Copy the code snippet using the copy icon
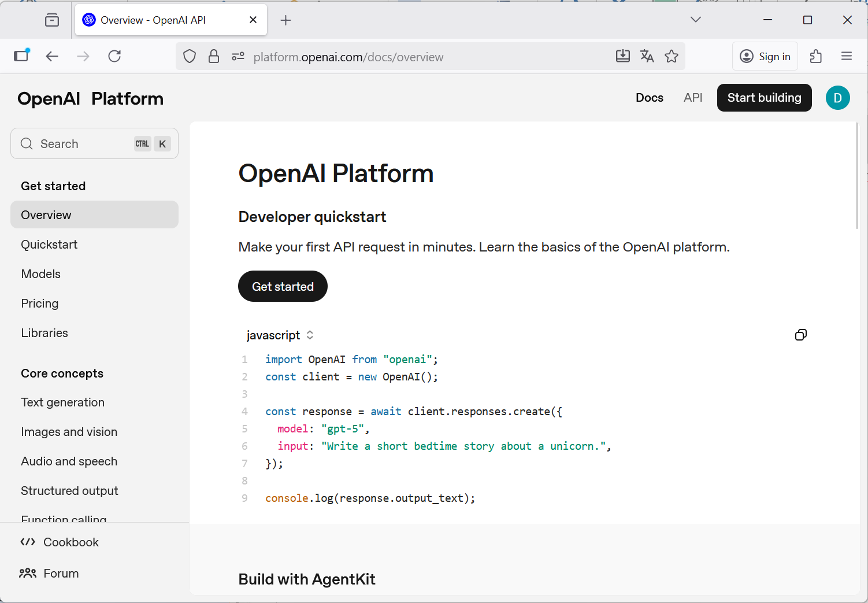Screen dimensions: 868x603 [800, 335]
